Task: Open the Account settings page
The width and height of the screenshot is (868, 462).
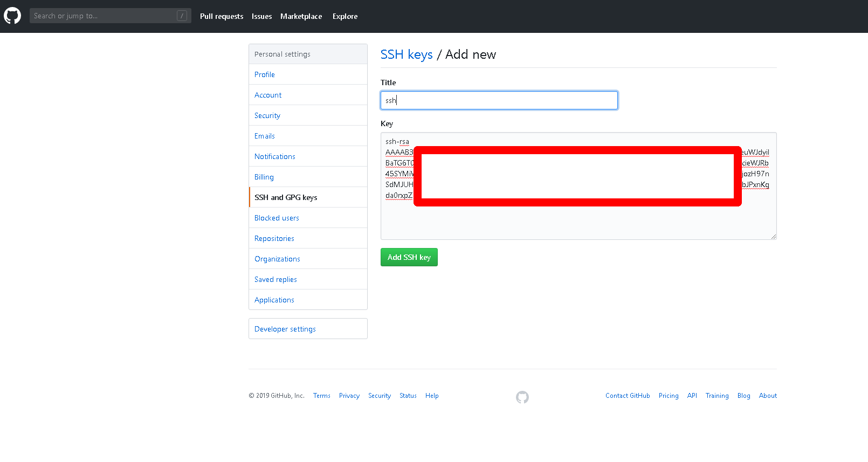Action: (x=308, y=95)
